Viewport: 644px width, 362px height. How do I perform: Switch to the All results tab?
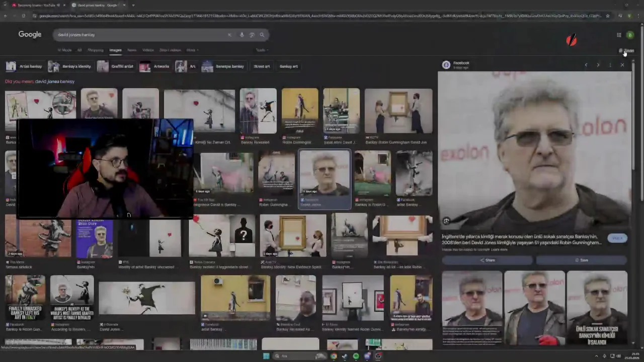pyautogui.click(x=79, y=50)
